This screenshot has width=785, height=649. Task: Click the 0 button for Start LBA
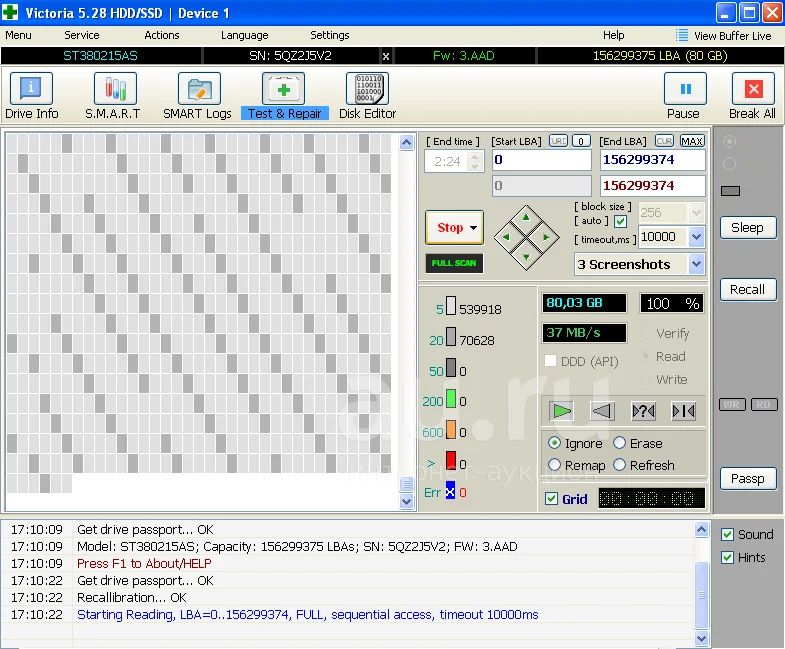pyautogui.click(x=581, y=141)
